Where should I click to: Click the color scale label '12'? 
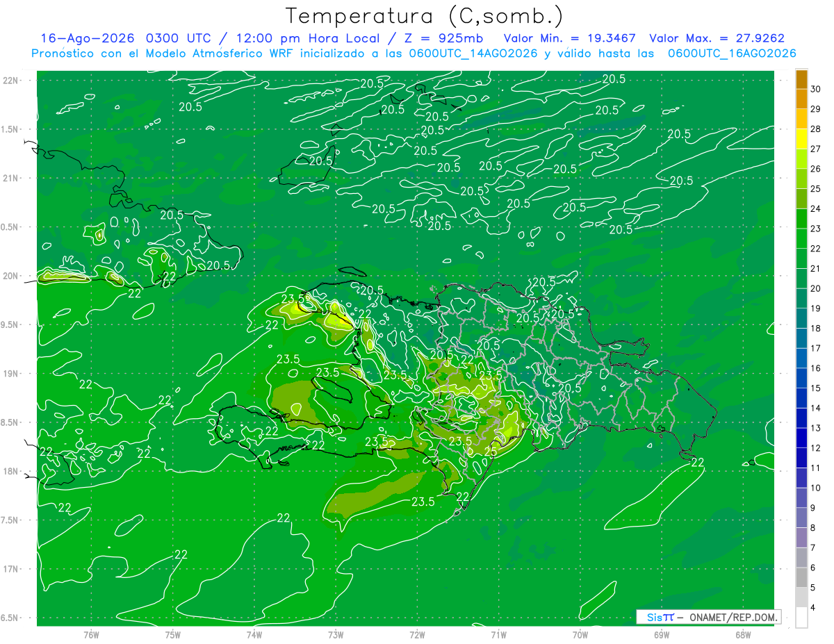(816, 448)
